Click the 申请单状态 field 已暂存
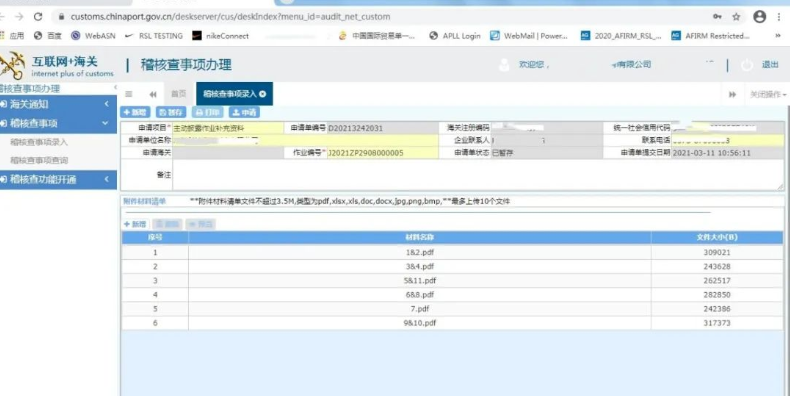 [547, 153]
